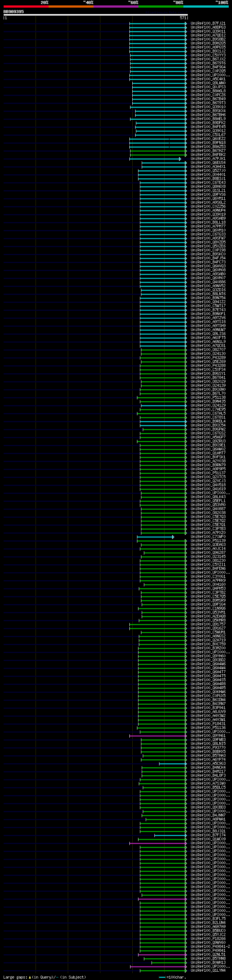
Task: Click hit label UniRef100_Q8H6X8
Action: click(x=208, y=186)
